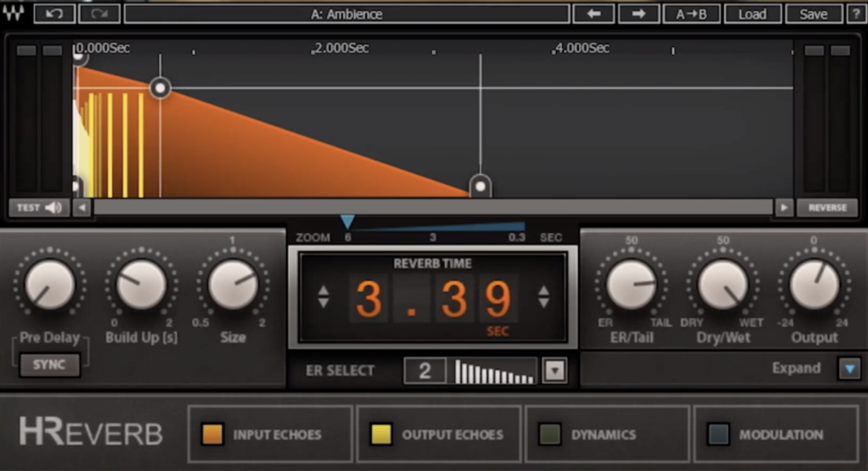Toggle the Modulation indicator square
Viewport: 868px width, 471px height.
[x=718, y=434]
